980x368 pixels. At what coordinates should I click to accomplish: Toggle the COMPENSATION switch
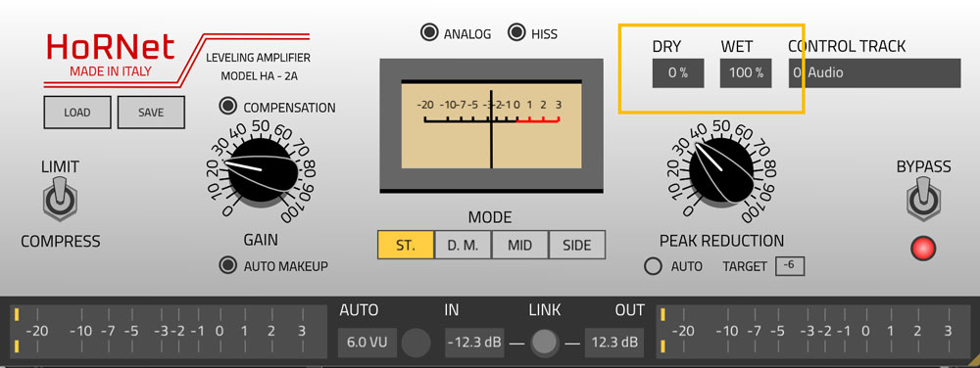click(x=228, y=107)
